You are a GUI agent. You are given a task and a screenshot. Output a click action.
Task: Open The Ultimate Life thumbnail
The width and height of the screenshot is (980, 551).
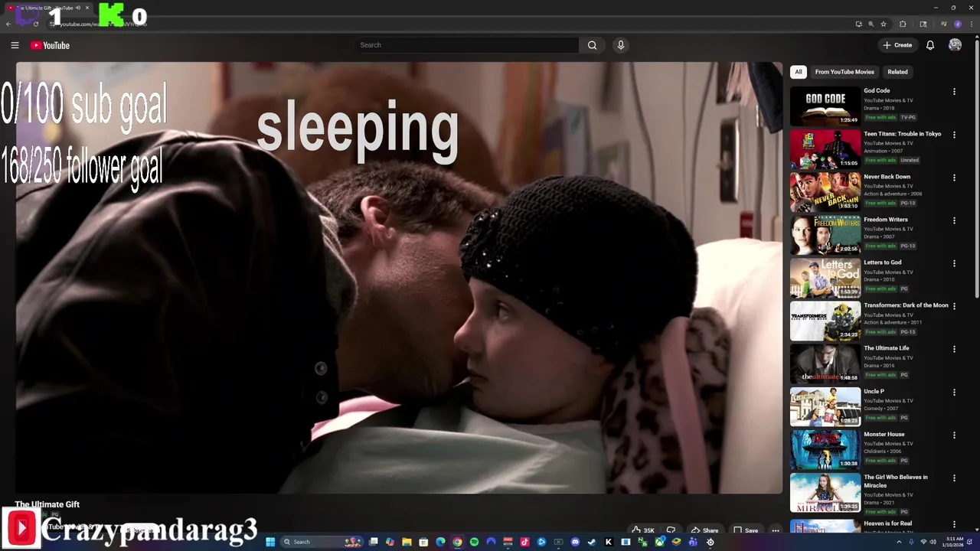[x=825, y=364]
